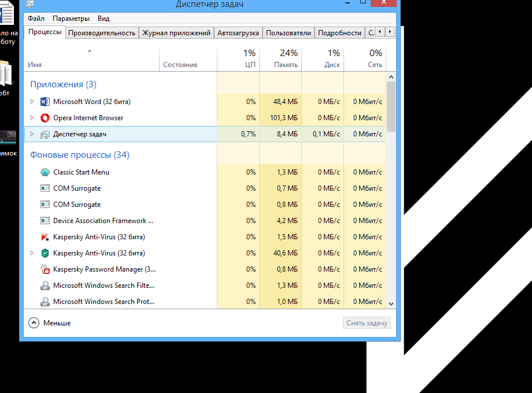Select the Opera Internet Browser row name
The height and width of the screenshot is (393, 532).
88,118
